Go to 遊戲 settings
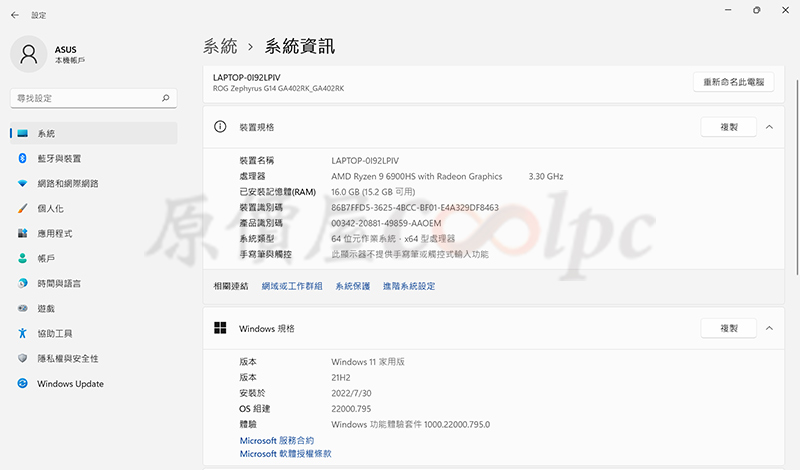This screenshot has width=800, height=470. click(94, 308)
